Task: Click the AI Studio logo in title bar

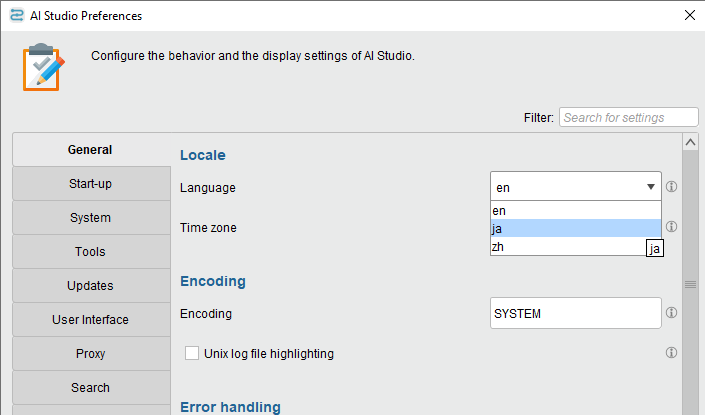Action: point(17,15)
